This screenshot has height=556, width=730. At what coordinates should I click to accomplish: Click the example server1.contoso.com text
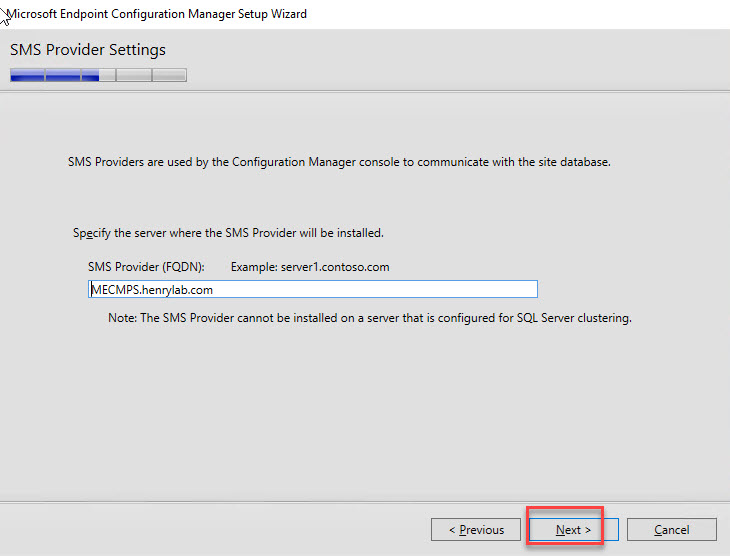(310, 267)
